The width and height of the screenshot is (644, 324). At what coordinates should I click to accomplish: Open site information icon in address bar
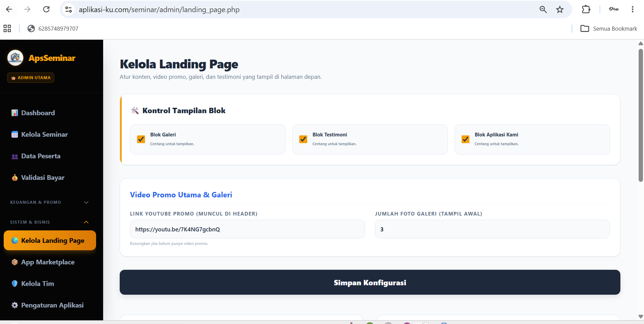68,9
